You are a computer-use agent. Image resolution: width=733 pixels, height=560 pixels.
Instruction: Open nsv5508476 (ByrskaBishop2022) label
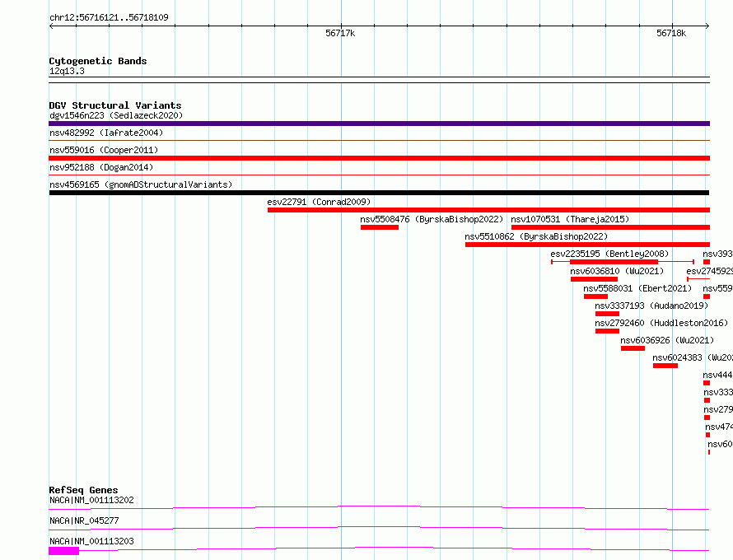(432, 219)
